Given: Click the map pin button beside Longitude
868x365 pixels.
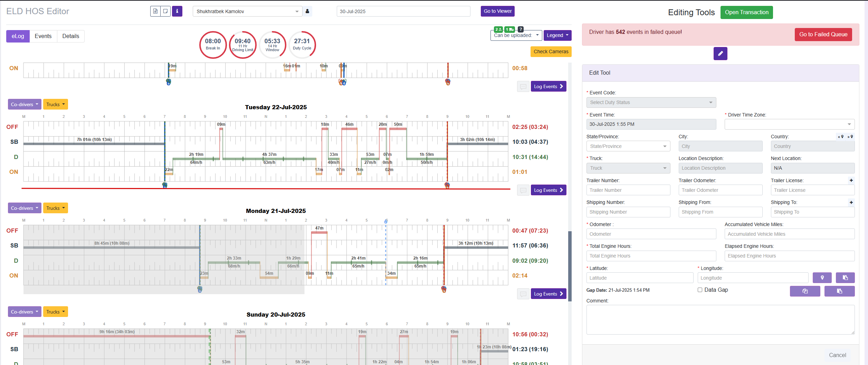Looking at the screenshot, I should click(822, 278).
